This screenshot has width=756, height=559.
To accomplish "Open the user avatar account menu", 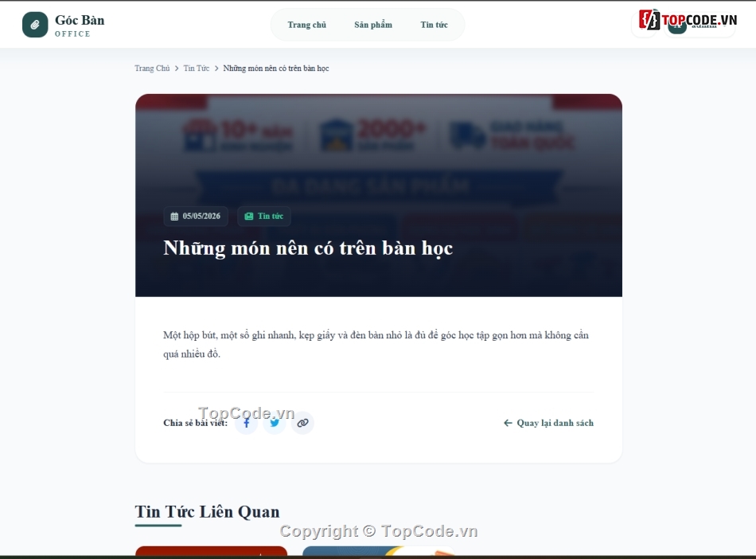I will point(699,25).
